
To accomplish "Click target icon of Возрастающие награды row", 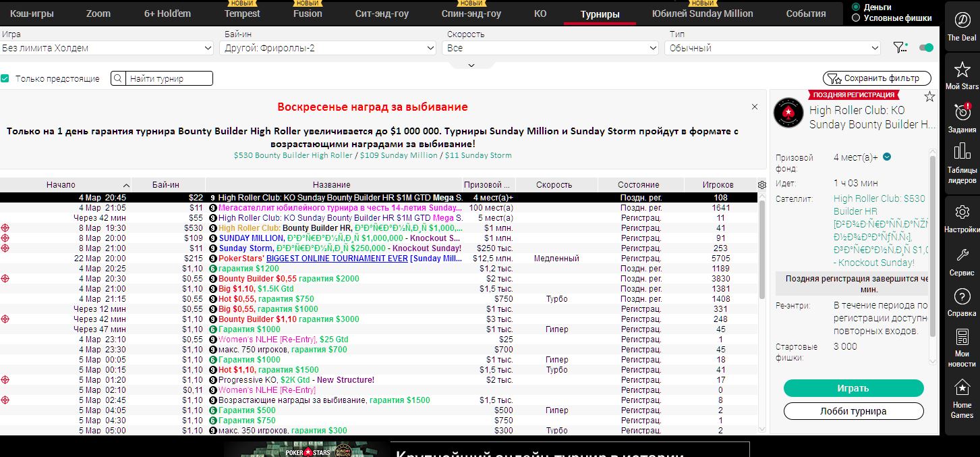I will tap(5, 400).
